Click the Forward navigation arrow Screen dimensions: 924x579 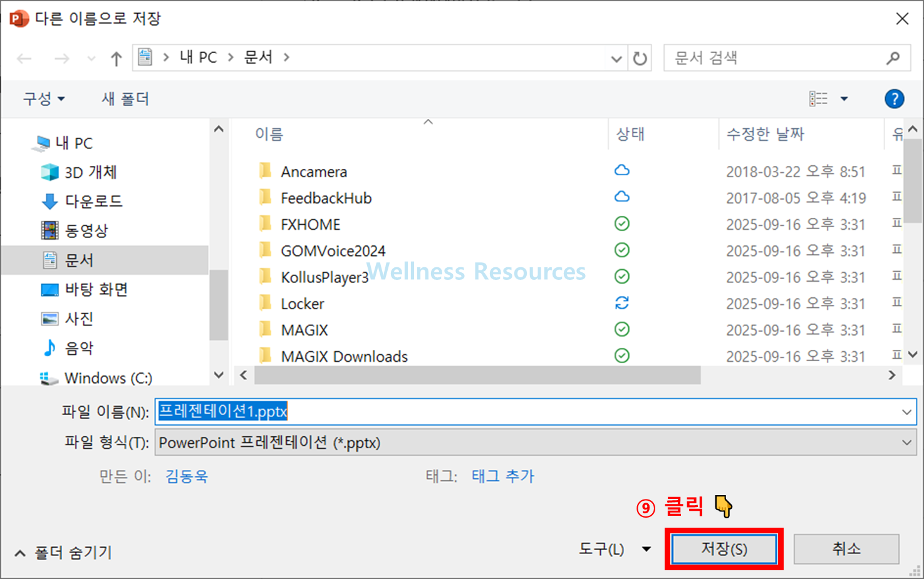click(x=61, y=59)
